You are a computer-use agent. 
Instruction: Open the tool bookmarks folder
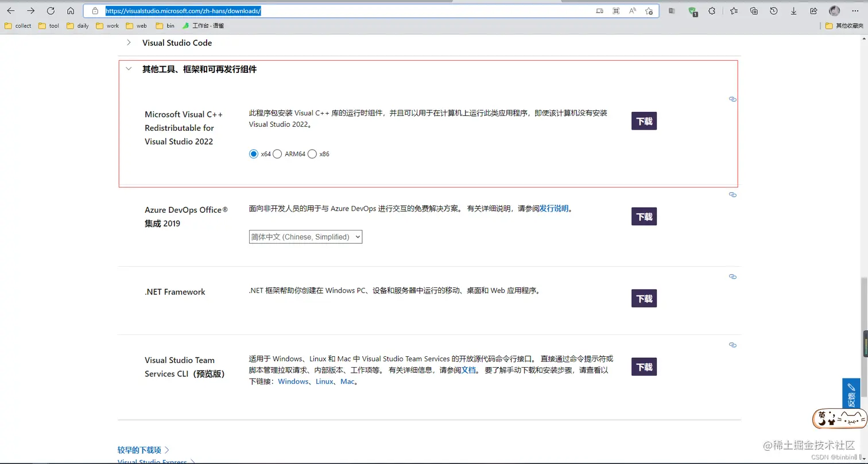click(49, 26)
